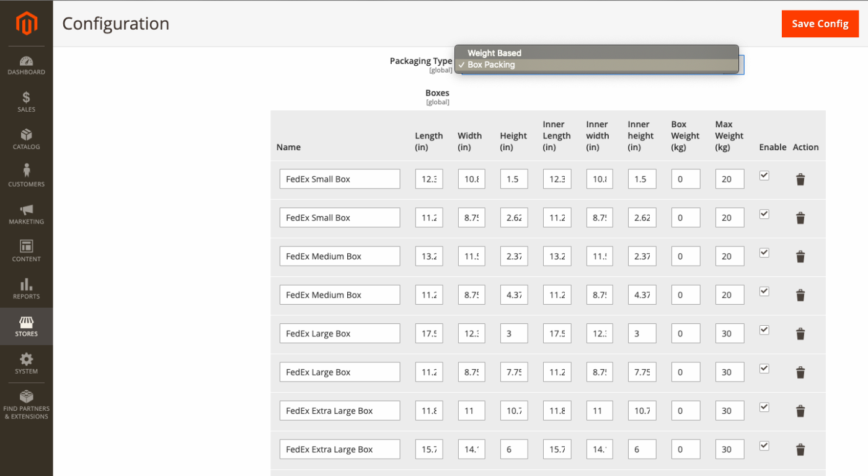Disable FedEx Small Box with height 1.5
This screenshot has height=476, width=868.
(764, 176)
